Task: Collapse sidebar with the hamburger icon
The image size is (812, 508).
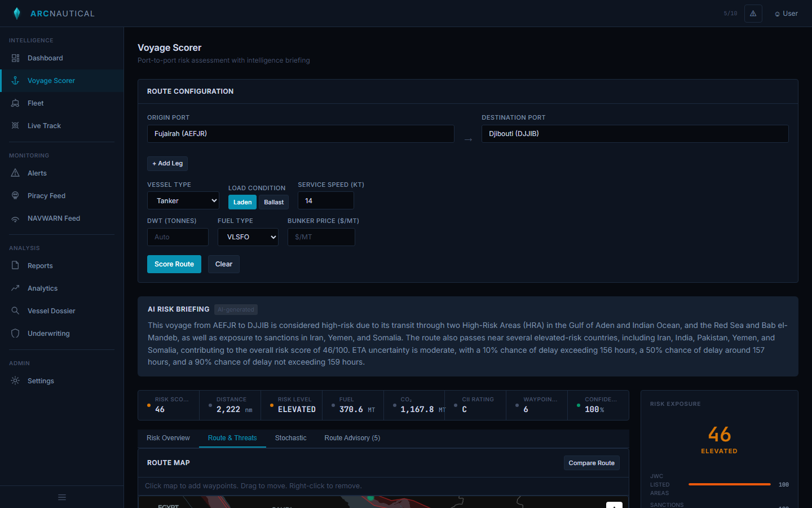Action: pyautogui.click(x=62, y=497)
